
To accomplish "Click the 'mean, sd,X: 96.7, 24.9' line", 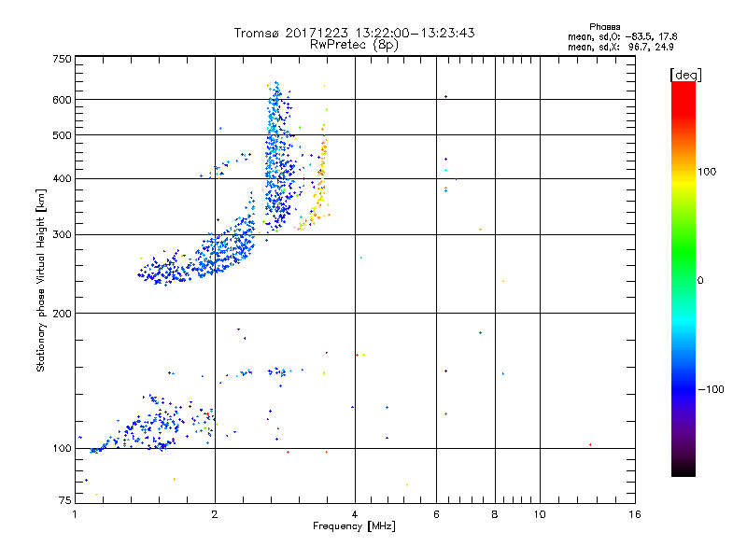I will point(620,48).
